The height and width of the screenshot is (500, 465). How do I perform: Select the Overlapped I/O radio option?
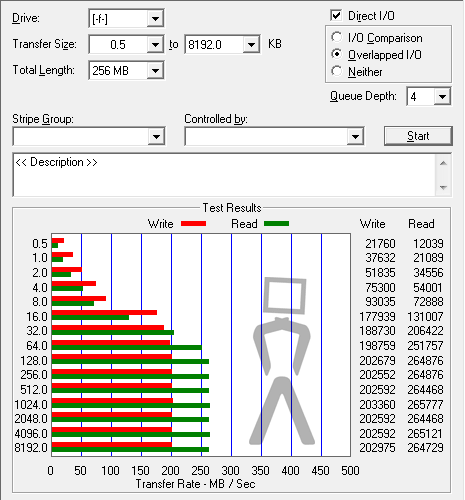coord(337,54)
